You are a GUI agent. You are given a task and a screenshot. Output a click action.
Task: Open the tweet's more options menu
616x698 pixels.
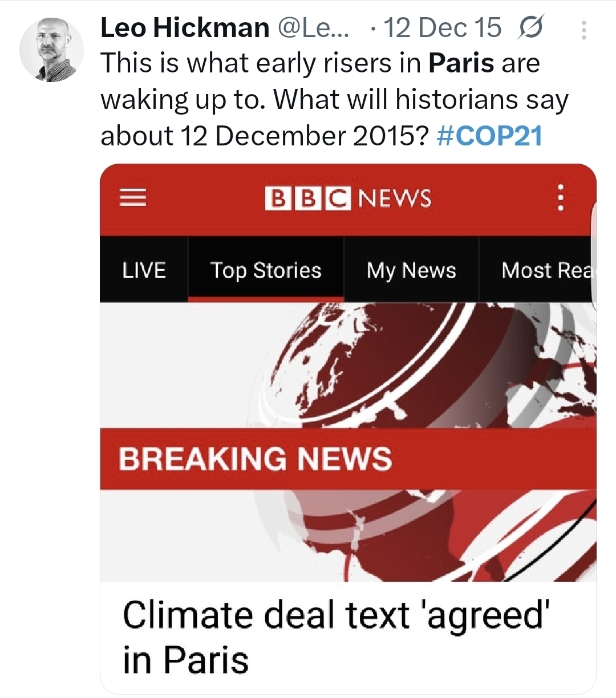click(583, 30)
